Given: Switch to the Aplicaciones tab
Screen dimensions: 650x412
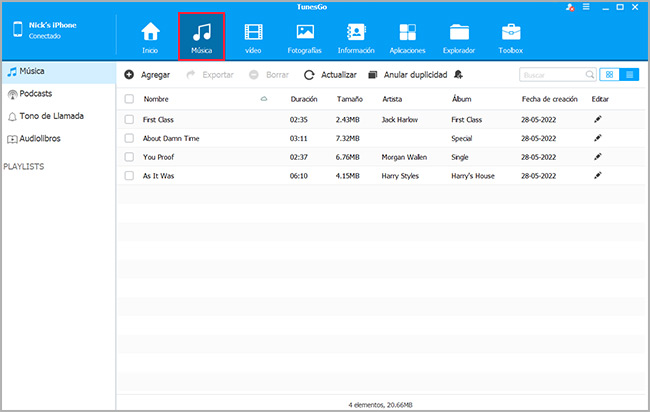Looking at the screenshot, I should [407, 38].
